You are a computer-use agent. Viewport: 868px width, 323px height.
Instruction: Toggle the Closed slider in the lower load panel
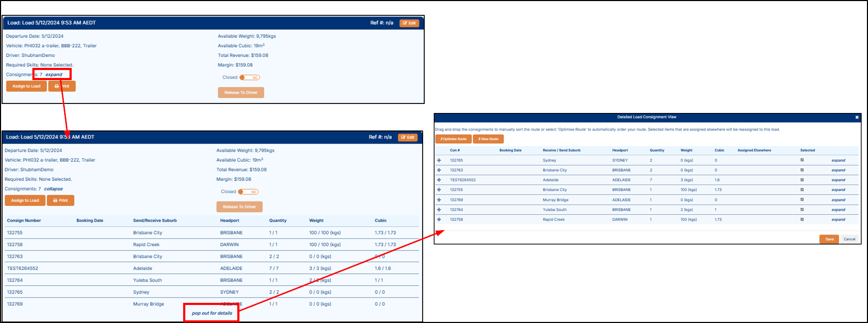[248, 192]
